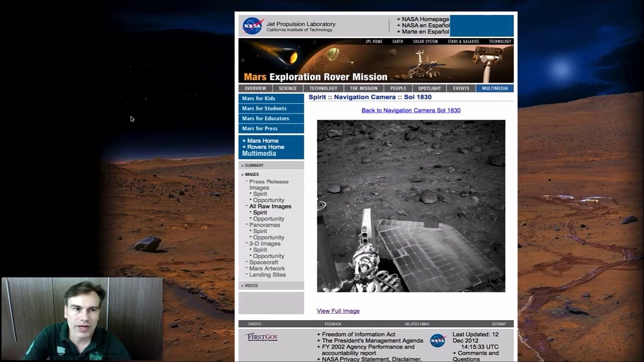Screen dimensions: 644x362
Task: Click JPL HOME in the top navigation
Action: (374, 41)
